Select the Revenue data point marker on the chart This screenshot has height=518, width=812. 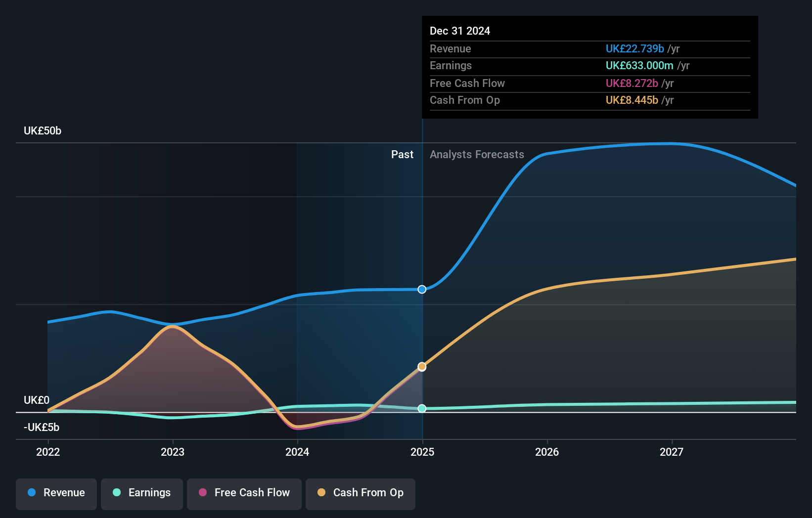point(421,289)
